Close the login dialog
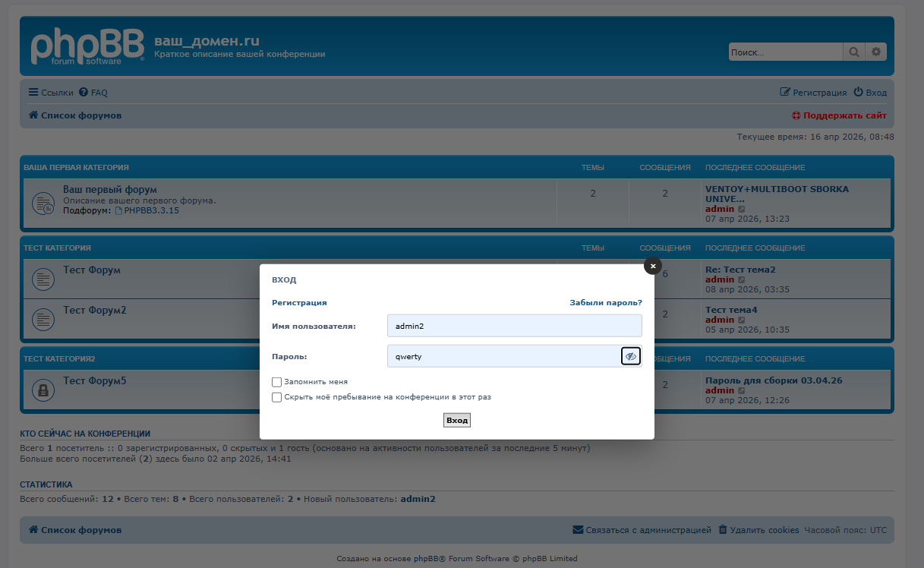This screenshot has width=924, height=568. (653, 266)
